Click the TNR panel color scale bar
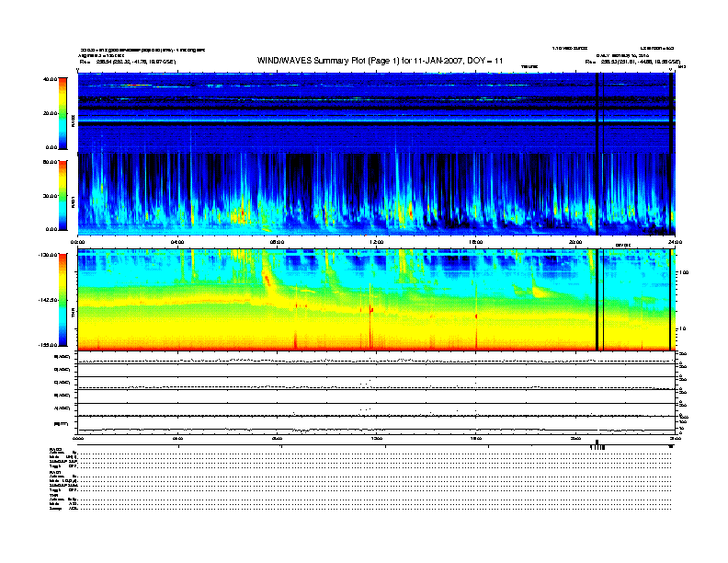This screenshot has width=728, height=563. (63, 300)
